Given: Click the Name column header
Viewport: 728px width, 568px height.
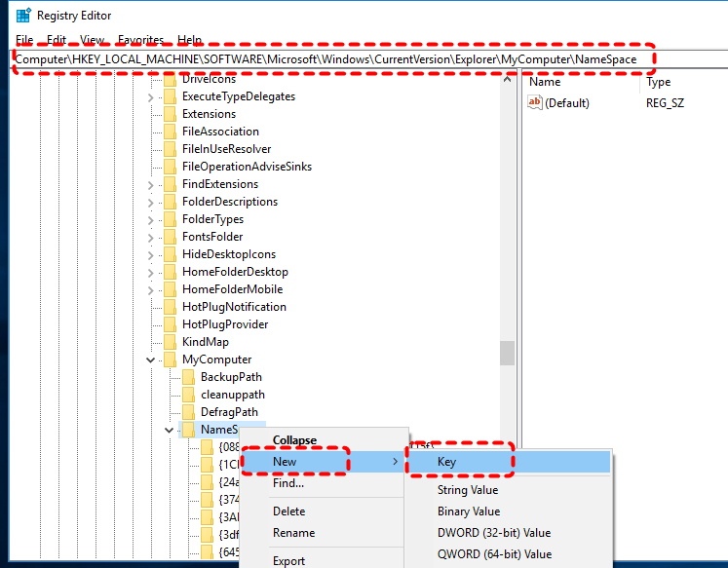Looking at the screenshot, I should pyautogui.click(x=545, y=83).
